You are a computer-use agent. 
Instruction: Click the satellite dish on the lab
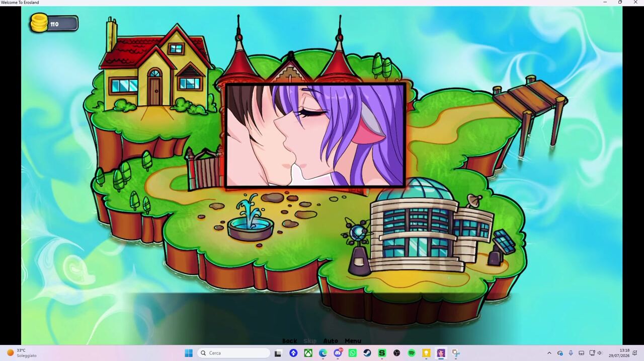[x=473, y=200]
